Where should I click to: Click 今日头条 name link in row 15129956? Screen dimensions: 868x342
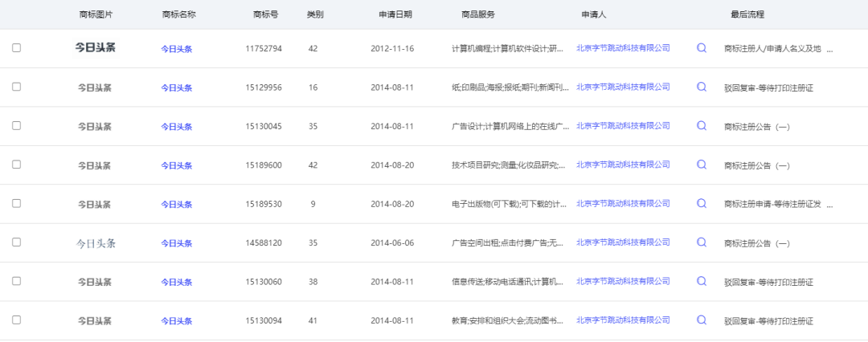click(x=177, y=88)
